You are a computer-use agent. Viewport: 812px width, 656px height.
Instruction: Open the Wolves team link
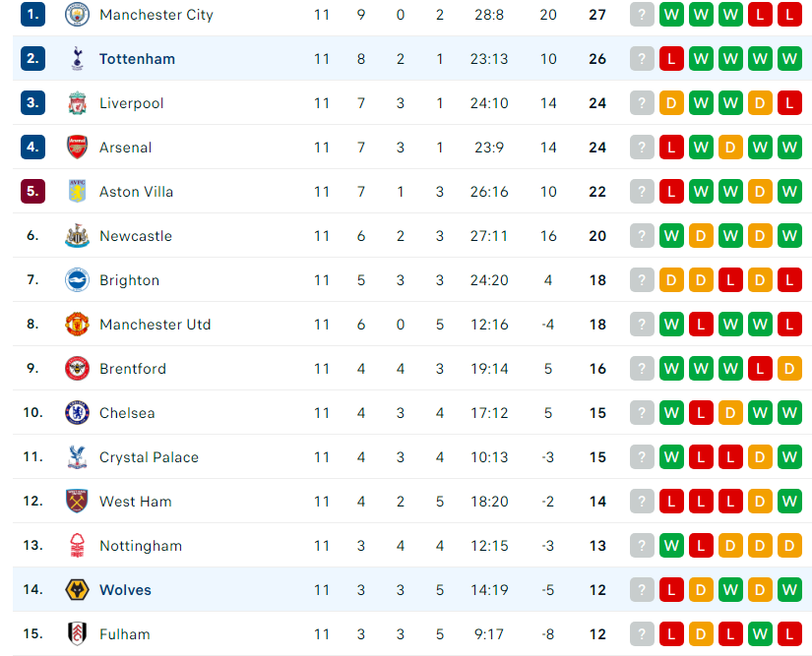[x=125, y=590]
